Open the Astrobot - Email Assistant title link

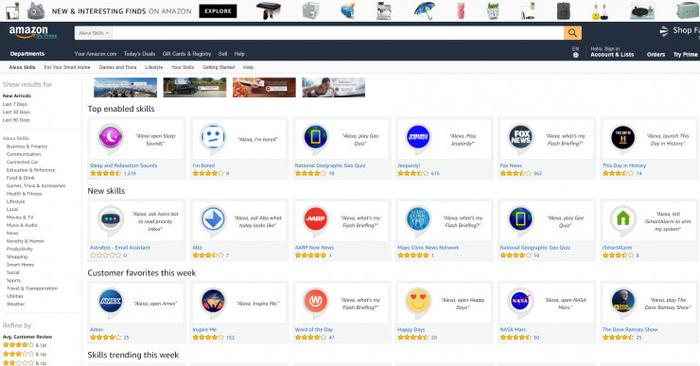(x=120, y=248)
